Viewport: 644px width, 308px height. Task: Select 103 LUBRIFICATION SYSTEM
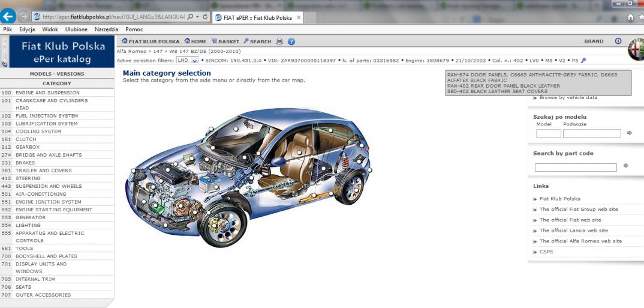(x=57, y=124)
